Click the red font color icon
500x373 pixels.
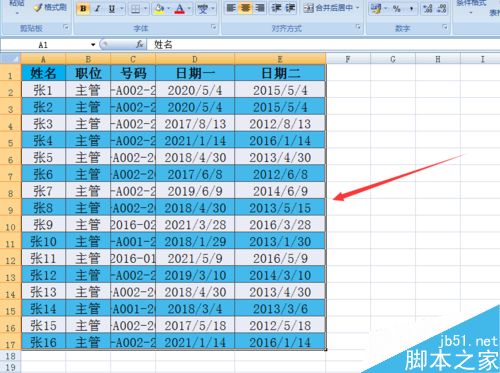point(180,9)
